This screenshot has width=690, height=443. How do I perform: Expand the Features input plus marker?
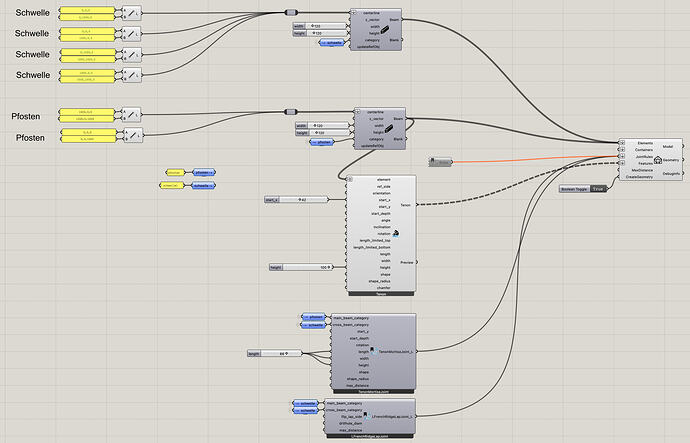tap(622, 163)
